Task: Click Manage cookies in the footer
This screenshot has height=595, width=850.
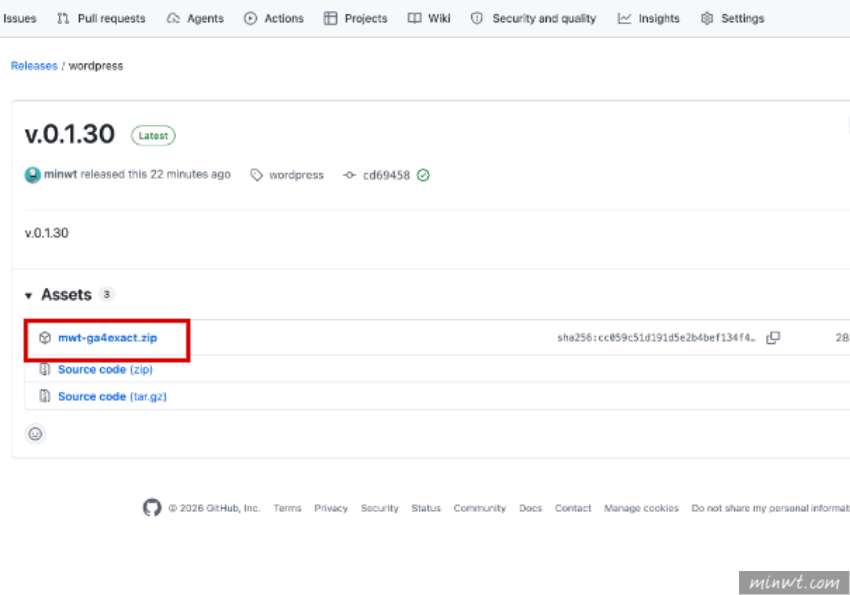Action: coord(641,508)
